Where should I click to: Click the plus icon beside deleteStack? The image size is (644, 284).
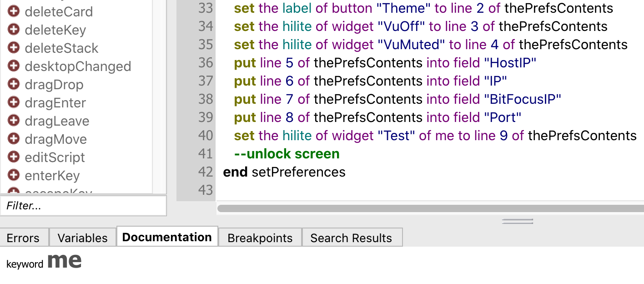pyautogui.click(x=14, y=48)
